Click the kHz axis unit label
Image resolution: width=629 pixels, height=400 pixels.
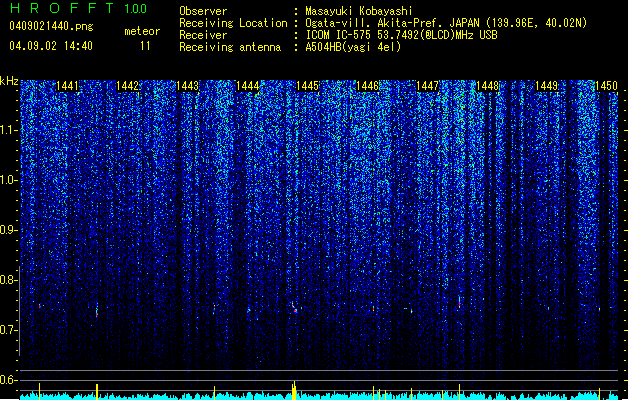coord(9,81)
